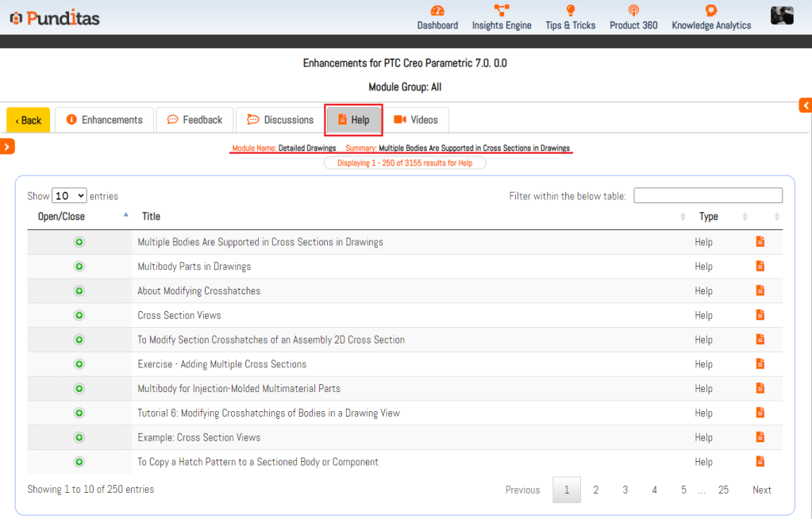Open Product 360 icon

tap(633, 10)
